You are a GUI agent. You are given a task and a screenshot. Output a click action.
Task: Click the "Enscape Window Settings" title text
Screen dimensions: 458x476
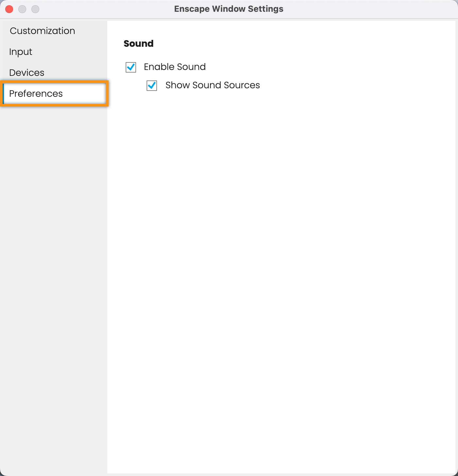pyautogui.click(x=229, y=9)
